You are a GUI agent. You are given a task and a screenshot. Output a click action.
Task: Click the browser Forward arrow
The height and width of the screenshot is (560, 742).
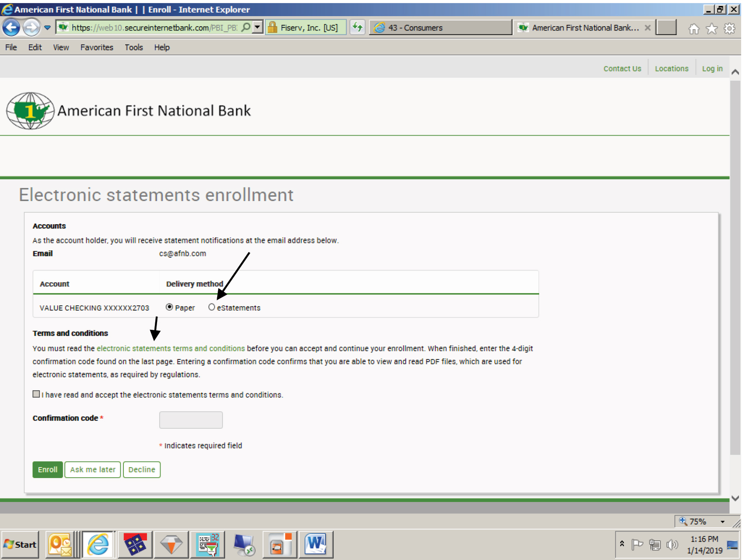click(31, 27)
